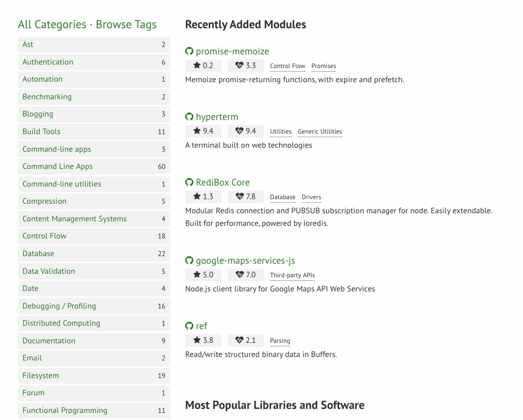Viewport: 523px width, 420px height.
Task: Click the GitHub icon next to google-maps-services-js
Action: click(x=189, y=261)
